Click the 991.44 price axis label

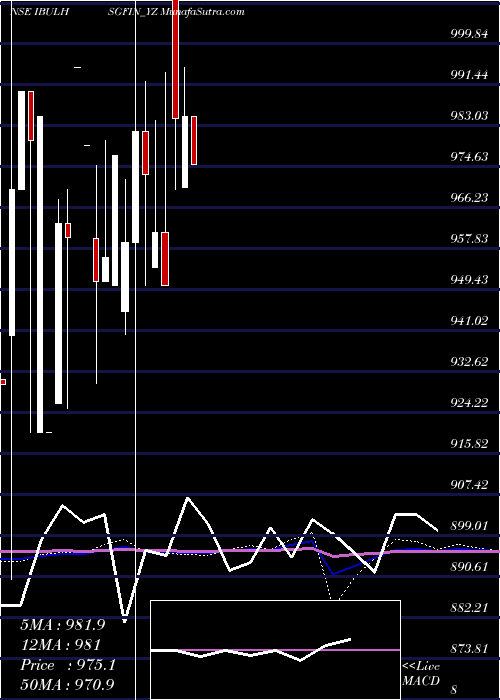coord(469,75)
